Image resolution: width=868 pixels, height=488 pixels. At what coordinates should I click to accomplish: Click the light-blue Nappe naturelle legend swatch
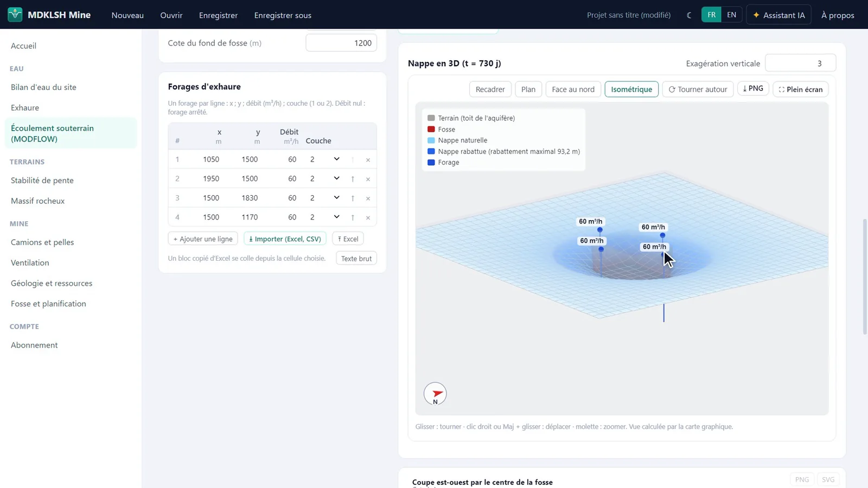(431, 140)
